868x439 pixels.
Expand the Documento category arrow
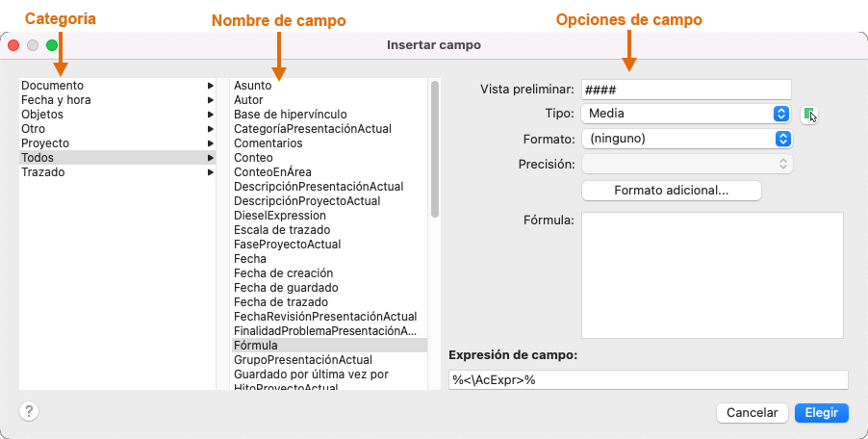pyautogui.click(x=210, y=86)
